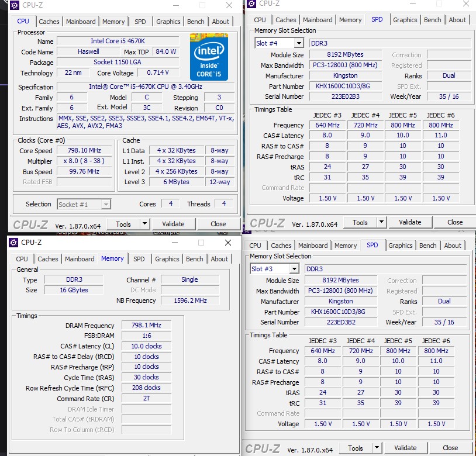
Task: Open Tools dropdown arrow in CPU window
Action: click(x=145, y=224)
